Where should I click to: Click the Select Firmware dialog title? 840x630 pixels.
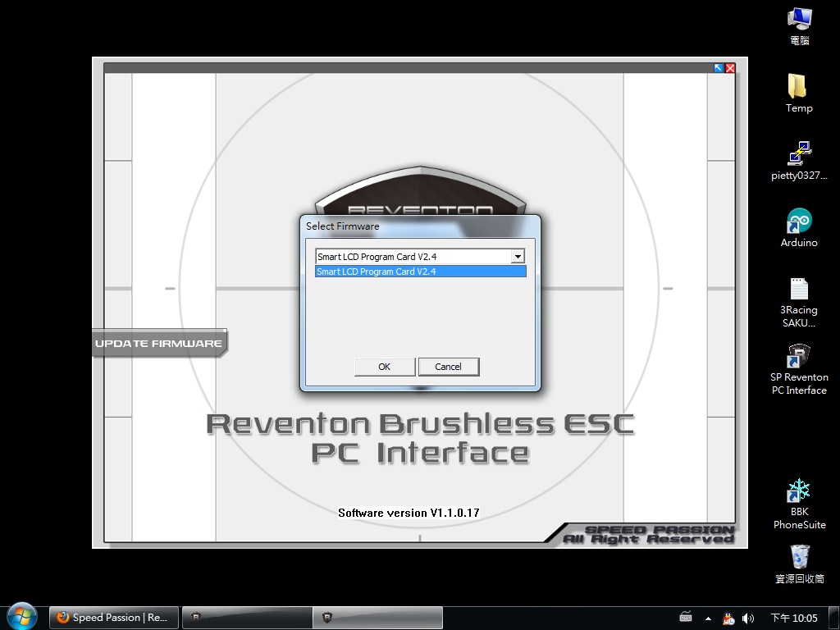[343, 226]
